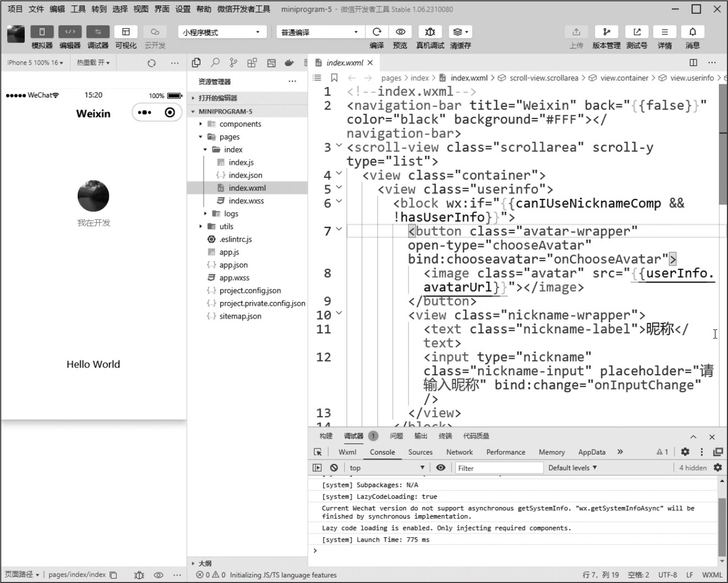The image size is (728, 583).
Task: Toggle the simulator panel button
Action: [42, 32]
